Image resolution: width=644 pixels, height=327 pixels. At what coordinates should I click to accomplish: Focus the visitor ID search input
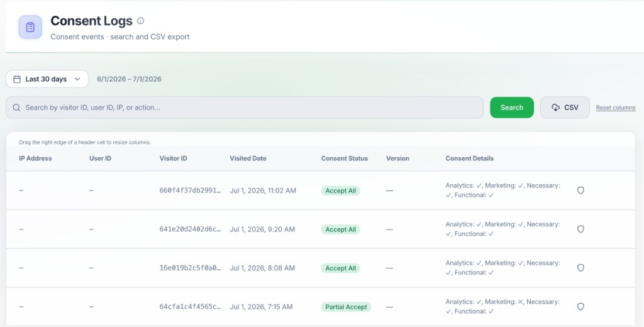click(x=245, y=108)
